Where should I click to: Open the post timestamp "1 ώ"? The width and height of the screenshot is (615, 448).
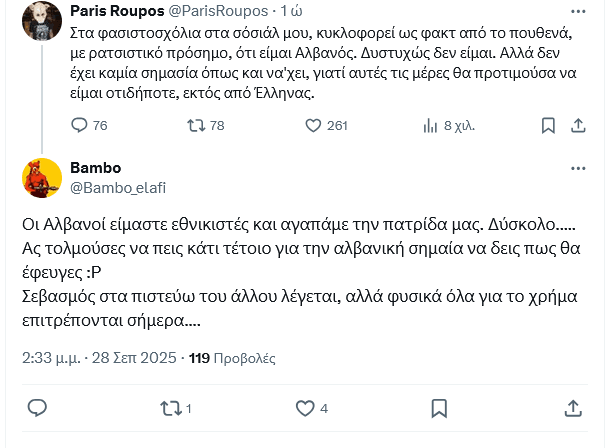pyautogui.click(x=292, y=10)
